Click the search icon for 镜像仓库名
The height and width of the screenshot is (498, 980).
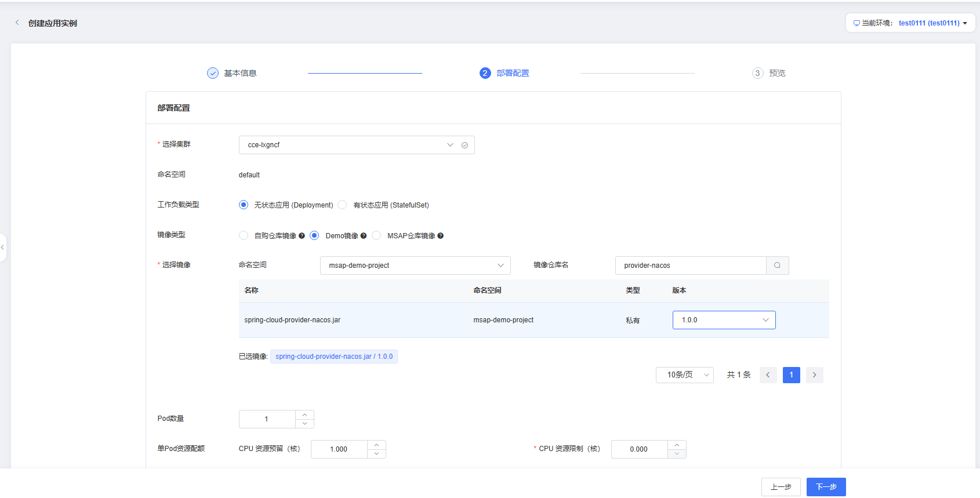pyautogui.click(x=778, y=266)
